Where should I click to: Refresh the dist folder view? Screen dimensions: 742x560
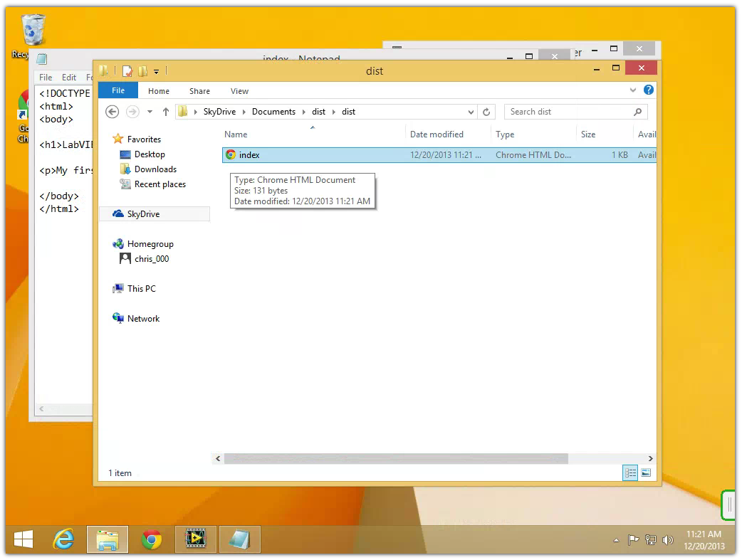click(487, 112)
